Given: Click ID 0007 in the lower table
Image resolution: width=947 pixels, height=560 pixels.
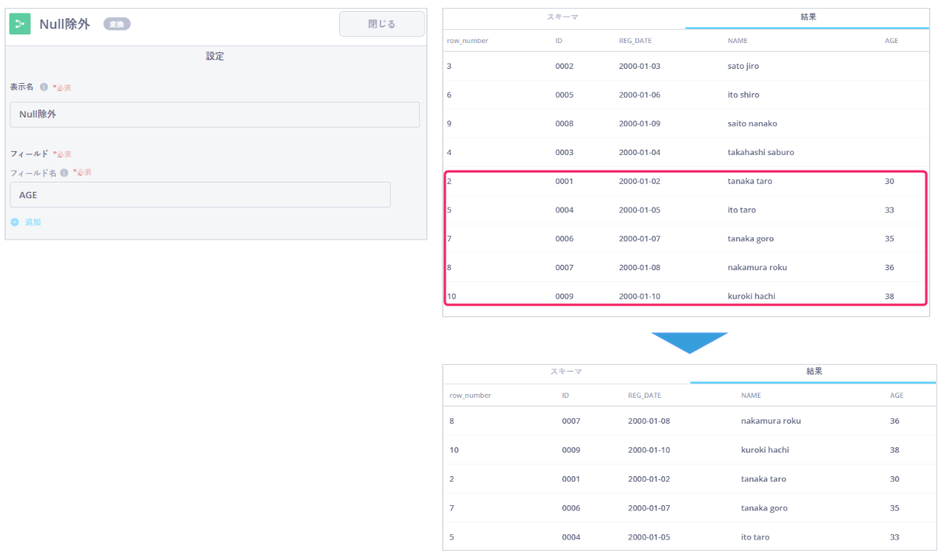Looking at the screenshot, I should (x=571, y=421).
